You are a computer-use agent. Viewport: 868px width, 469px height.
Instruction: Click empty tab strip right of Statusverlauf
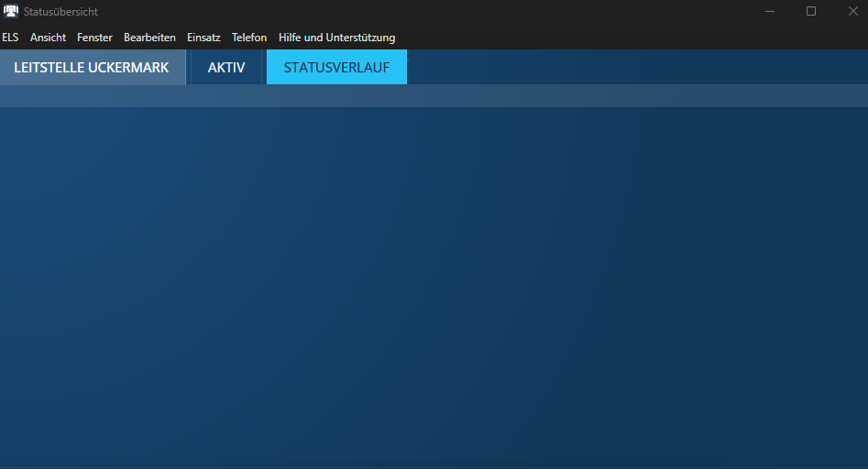632,68
